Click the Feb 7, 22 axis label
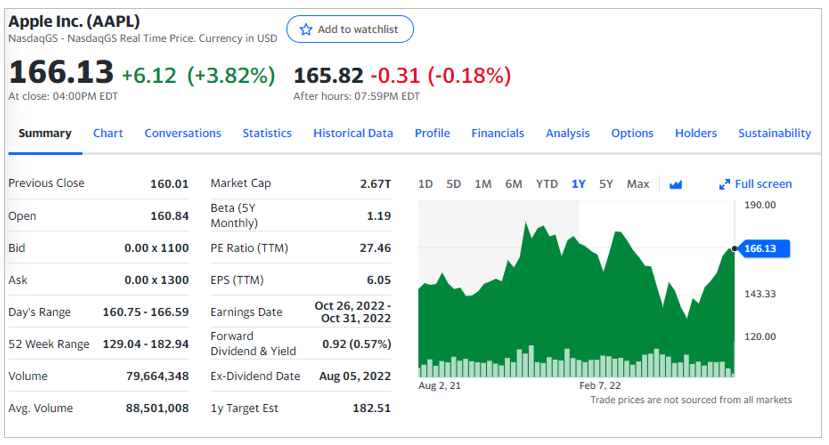Image resolution: width=829 pixels, height=445 pixels. 600,386
